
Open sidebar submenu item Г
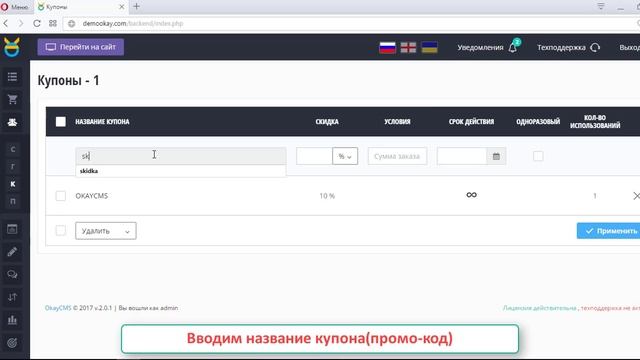coord(13,167)
